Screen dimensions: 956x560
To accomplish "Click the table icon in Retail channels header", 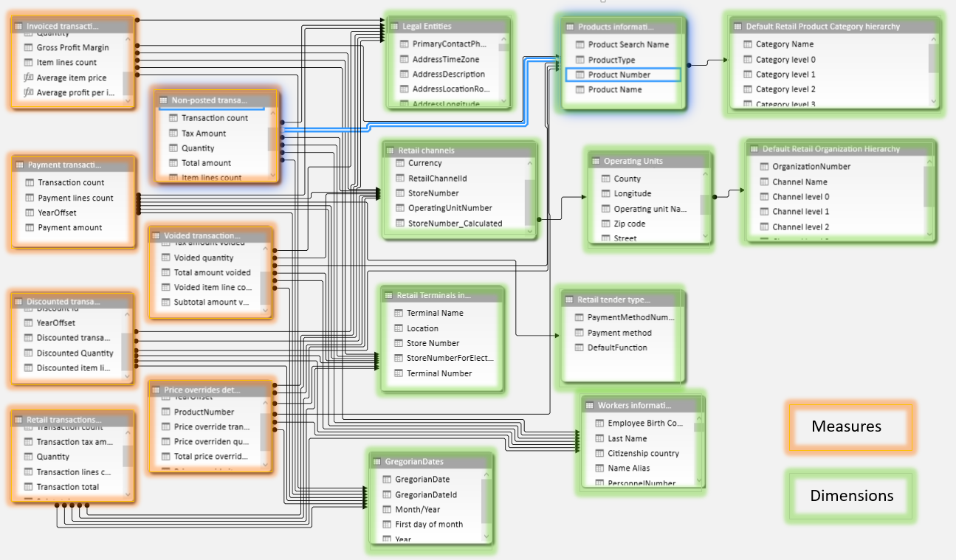I will pyautogui.click(x=388, y=151).
